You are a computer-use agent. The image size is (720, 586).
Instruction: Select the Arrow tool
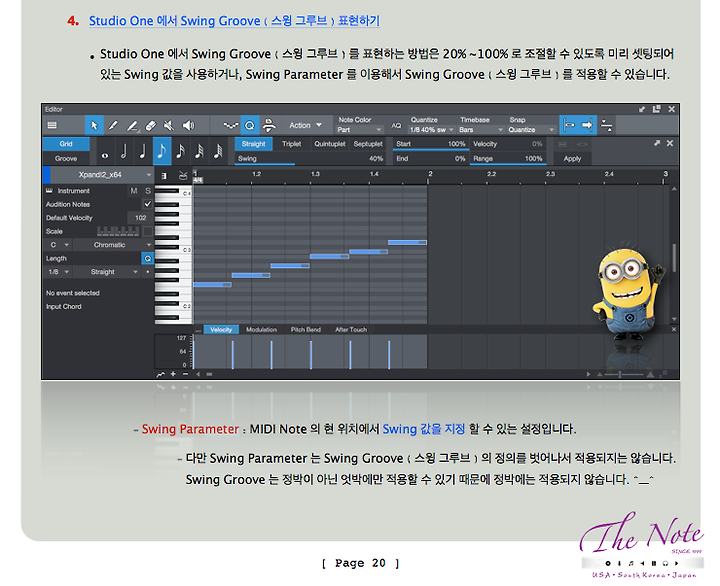[x=94, y=125]
